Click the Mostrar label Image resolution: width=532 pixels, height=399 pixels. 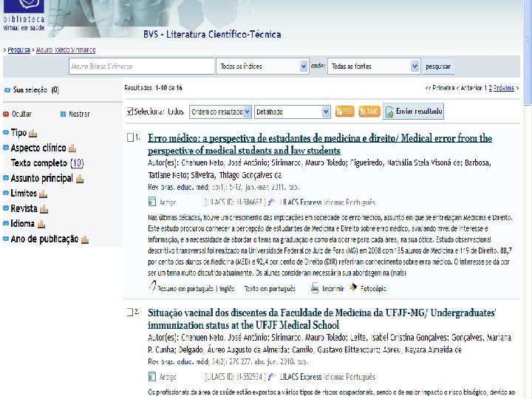79,114
